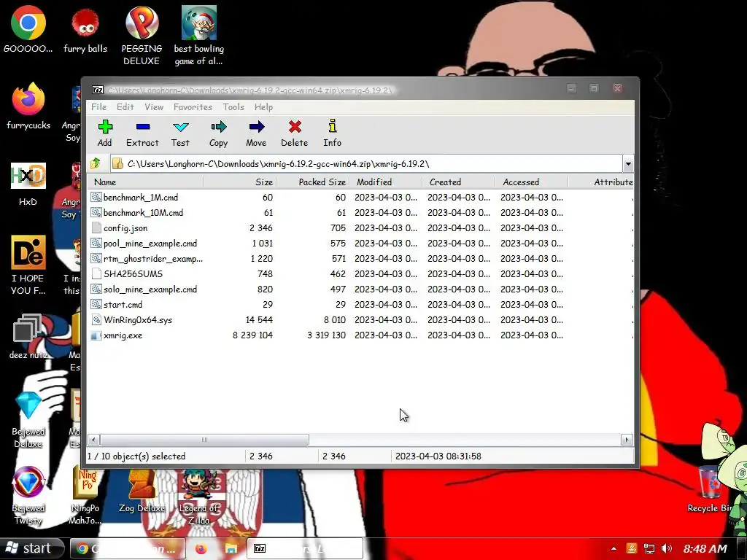
Task: Open the Favorites menu
Action: coord(193,107)
